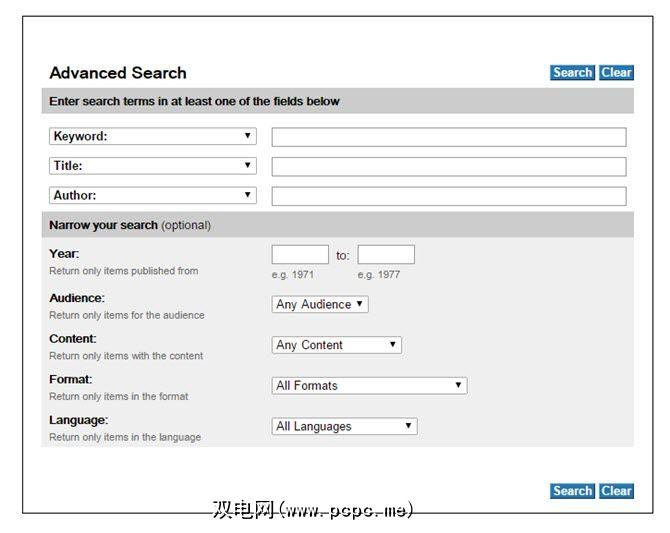670x533 pixels.
Task: Click the bottom Clear button
Action: coord(616,491)
